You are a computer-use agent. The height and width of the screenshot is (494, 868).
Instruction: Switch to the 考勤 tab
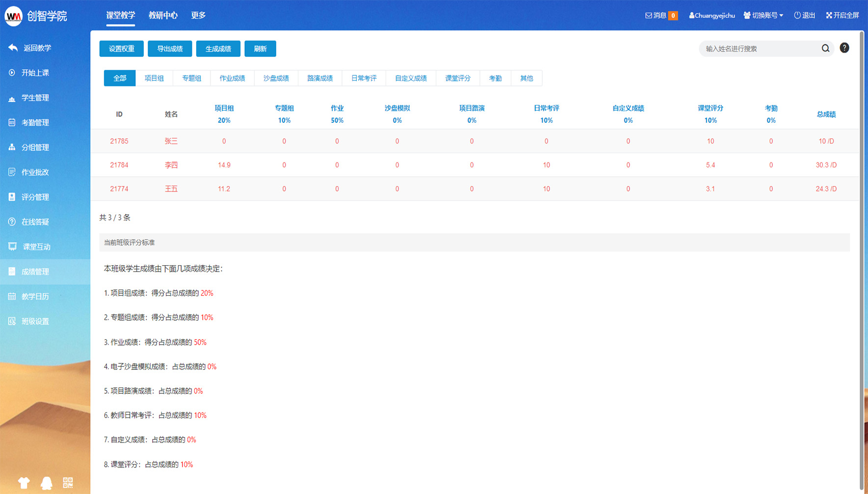click(495, 78)
